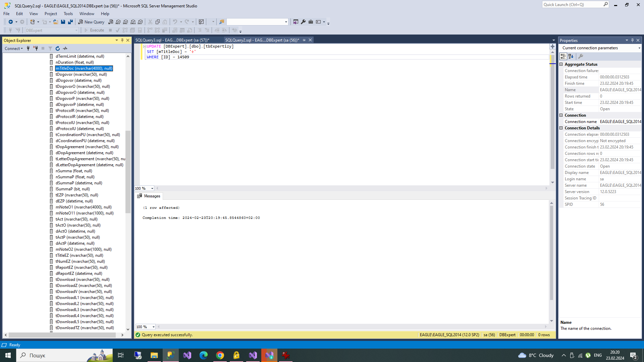
Task: Refresh the Object Explorer tree
Action: (x=58, y=49)
